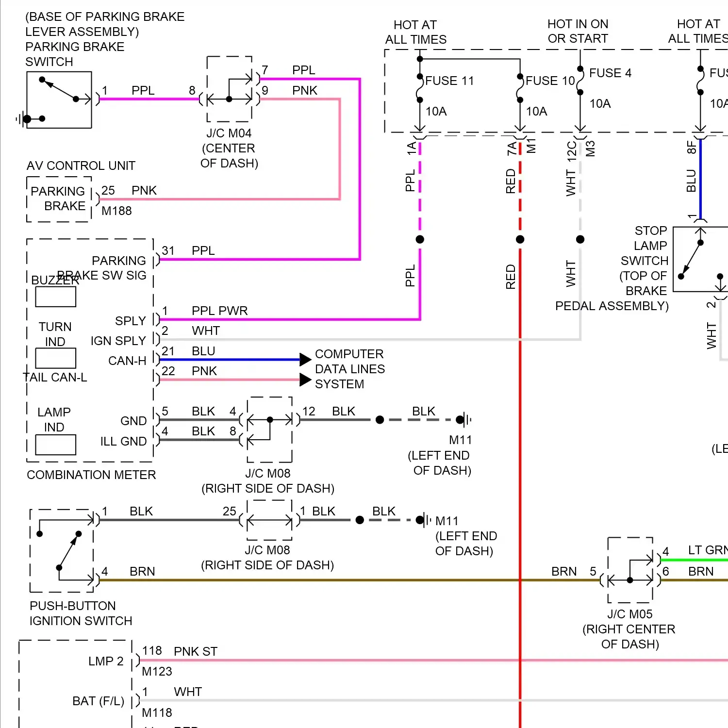The height and width of the screenshot is (728, 728).
Task: Click the AV Control Unit label
Action: click(x=80, y=165)
